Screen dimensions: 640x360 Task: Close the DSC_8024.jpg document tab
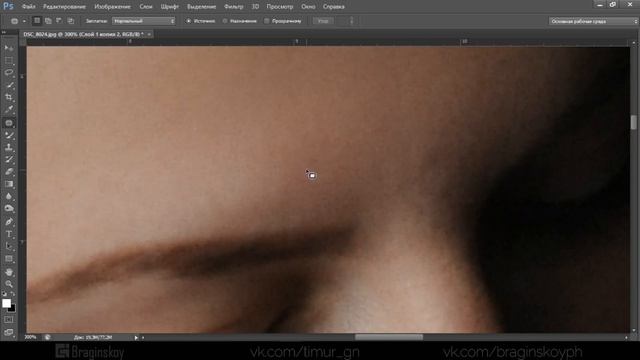(x=149, y=34)
